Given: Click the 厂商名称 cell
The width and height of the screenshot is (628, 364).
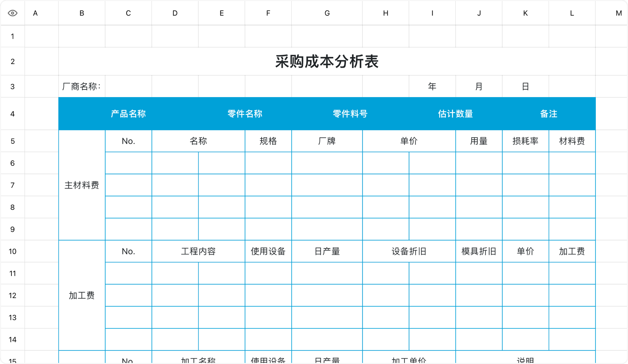Looking at the screenshot, I should click(x=82, y=86).
